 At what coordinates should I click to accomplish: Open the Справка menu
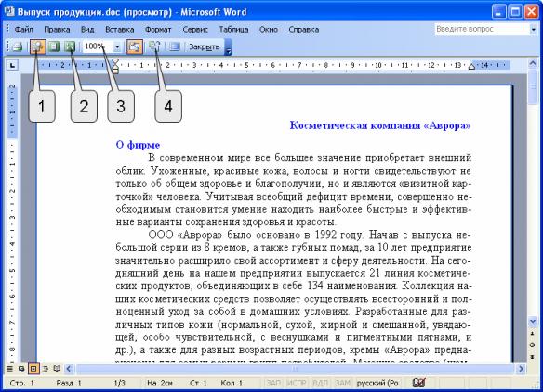[304, 30]
